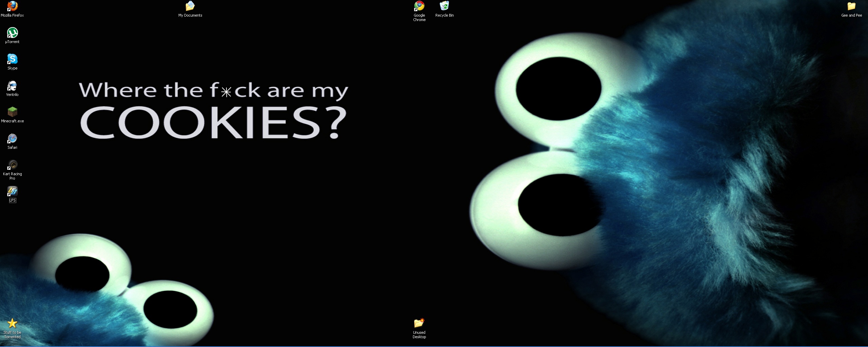
Task: Select the Unused Desktop folder icon
Action: click(x=419, y=323)
